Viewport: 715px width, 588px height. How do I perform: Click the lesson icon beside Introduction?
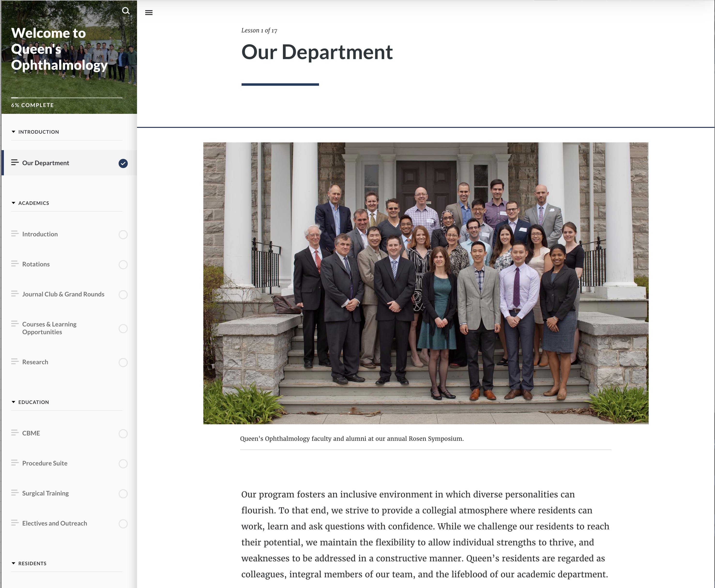point(15,234)
